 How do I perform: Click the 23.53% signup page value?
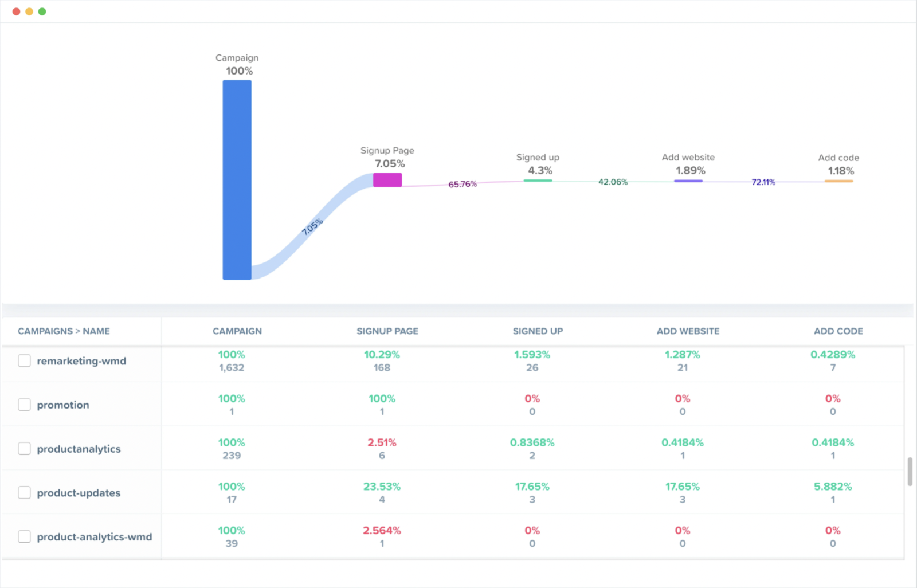(382, 487)
